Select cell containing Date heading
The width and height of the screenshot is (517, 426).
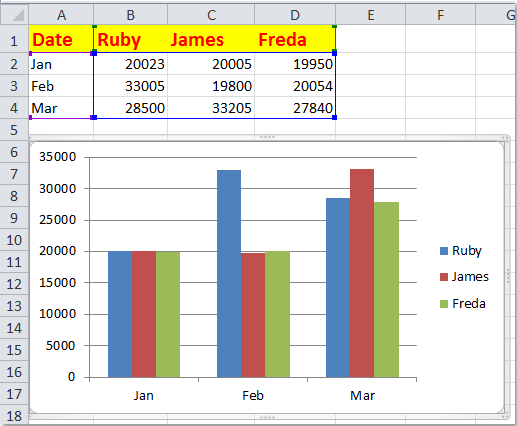61,39
